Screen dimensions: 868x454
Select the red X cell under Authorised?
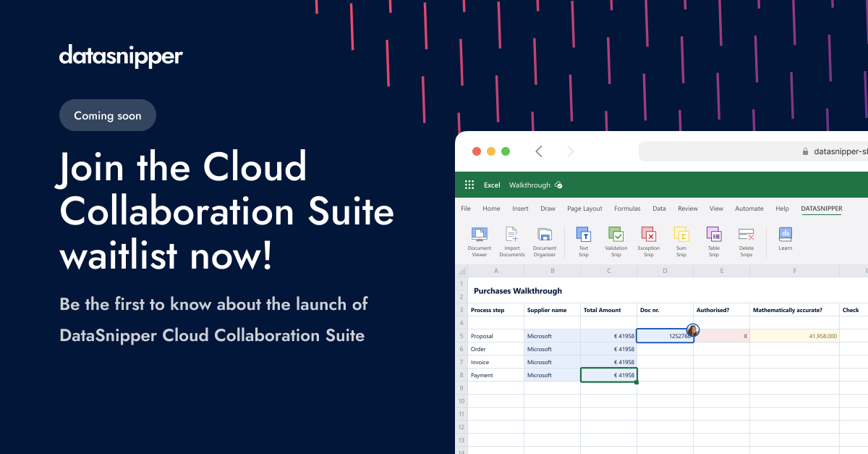pyautogui.click(x=722, y=336)
